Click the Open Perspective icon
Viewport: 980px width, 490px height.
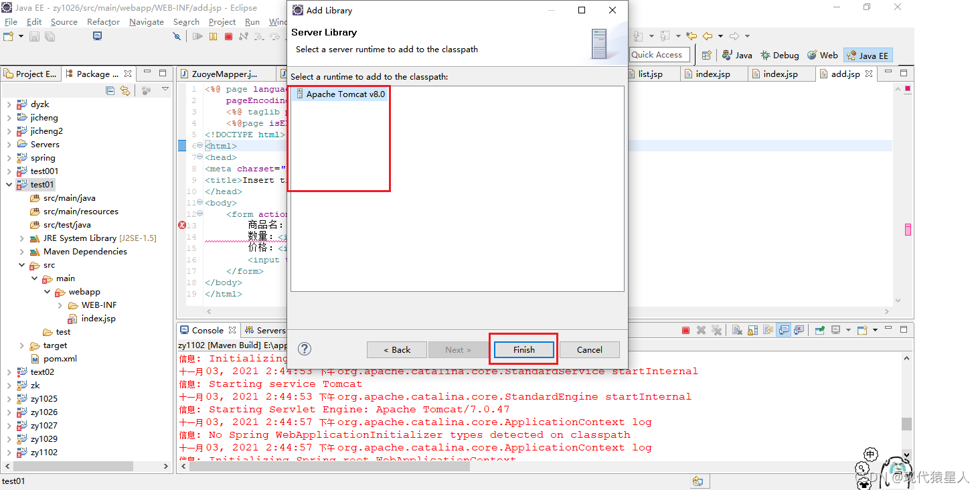pos(706,56)
